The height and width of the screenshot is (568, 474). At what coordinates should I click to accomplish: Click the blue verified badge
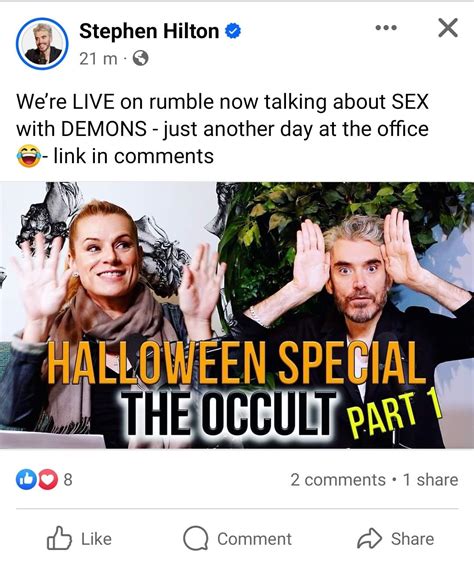click(x=233, y=31)
